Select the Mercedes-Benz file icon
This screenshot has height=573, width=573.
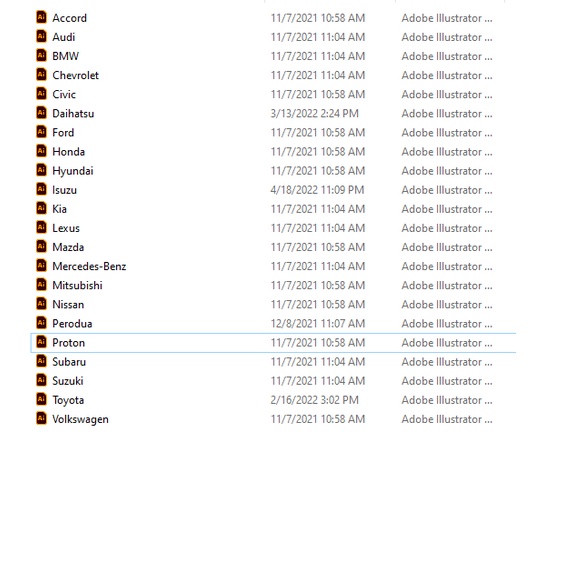point(41,265)
